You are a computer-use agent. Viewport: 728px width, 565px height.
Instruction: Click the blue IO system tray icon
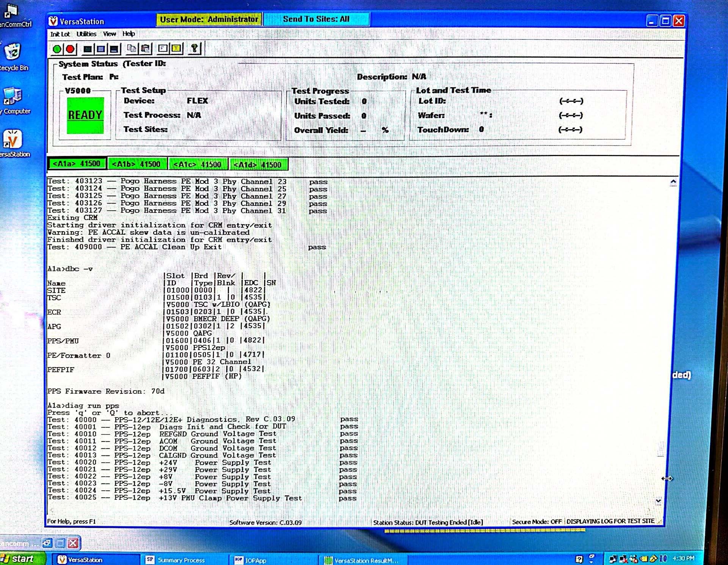point(663,558)
